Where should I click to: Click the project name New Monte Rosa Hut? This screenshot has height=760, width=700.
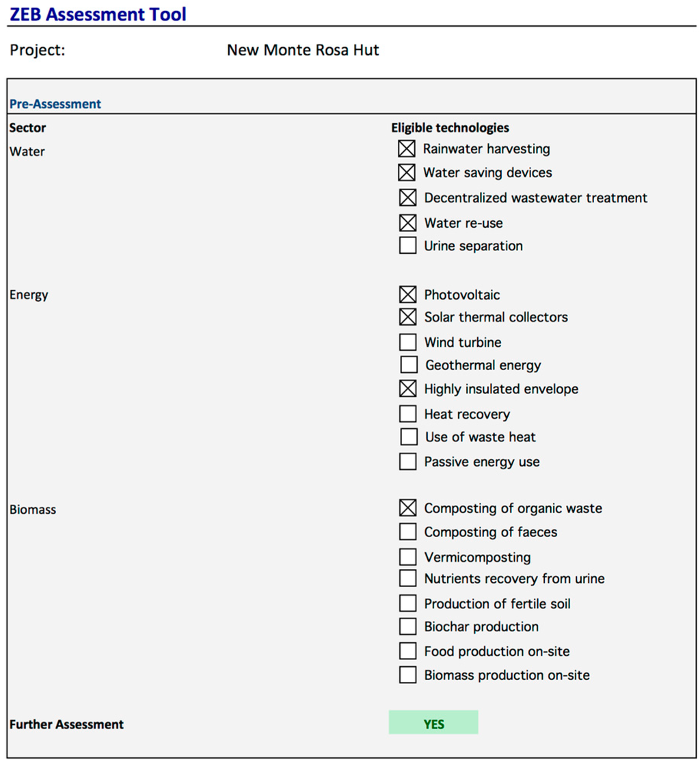[x=303, y=51]
